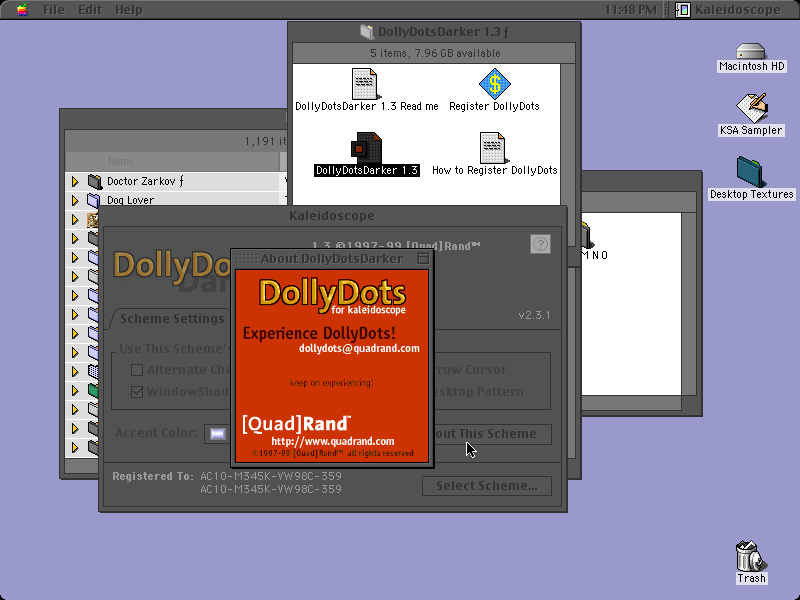Click the Kaleidoscope window title text

pyautogui.click(x=332, y=216)
